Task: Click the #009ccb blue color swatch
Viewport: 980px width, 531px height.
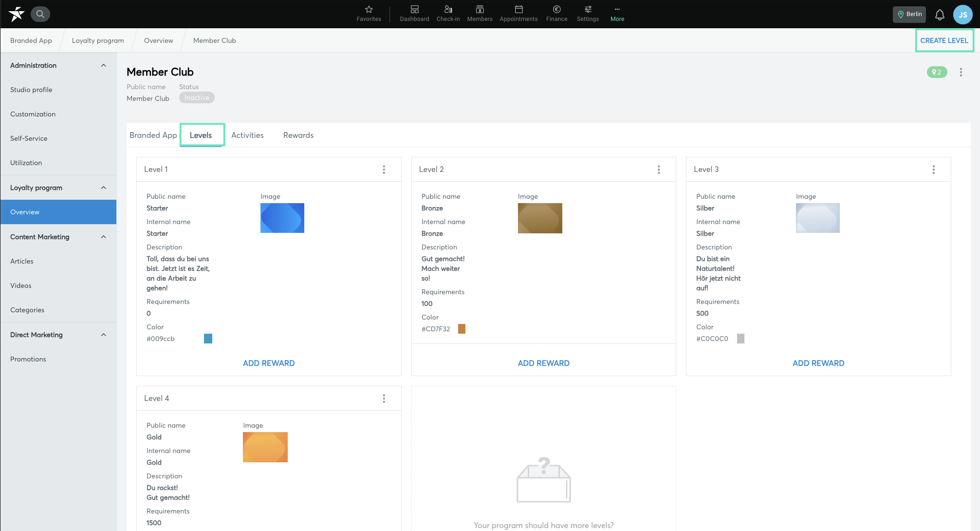Action: (x=208, y=339)
